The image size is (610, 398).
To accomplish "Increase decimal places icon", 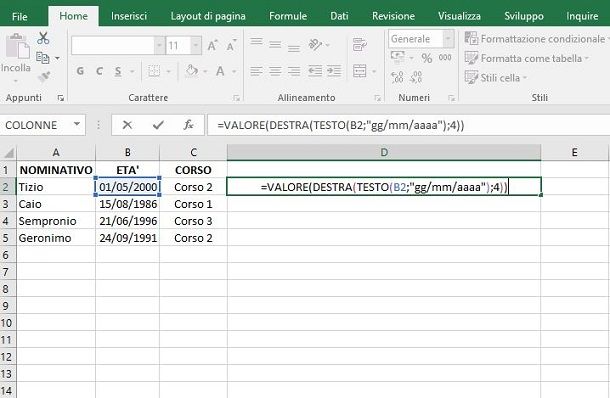I will point(397,77).
